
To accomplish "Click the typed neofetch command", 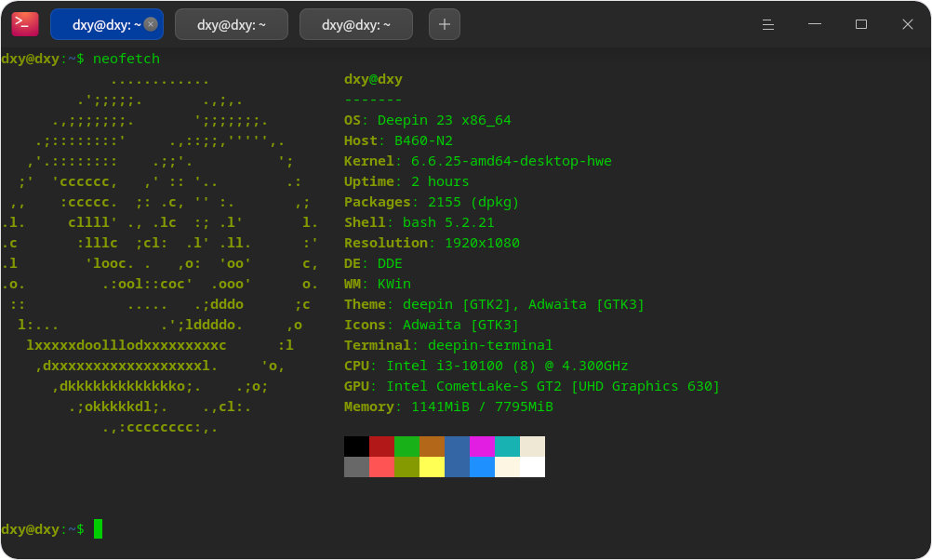I will tap(126, 59).
